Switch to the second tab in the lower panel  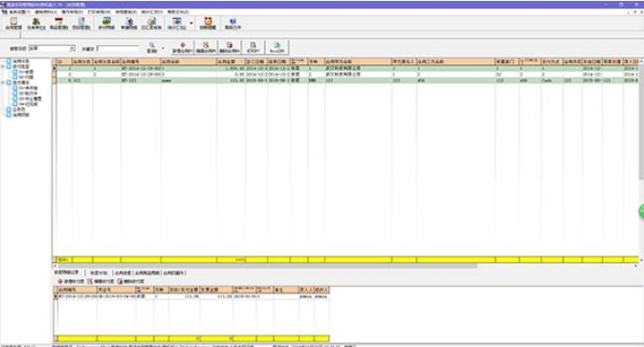coord(99,272)
